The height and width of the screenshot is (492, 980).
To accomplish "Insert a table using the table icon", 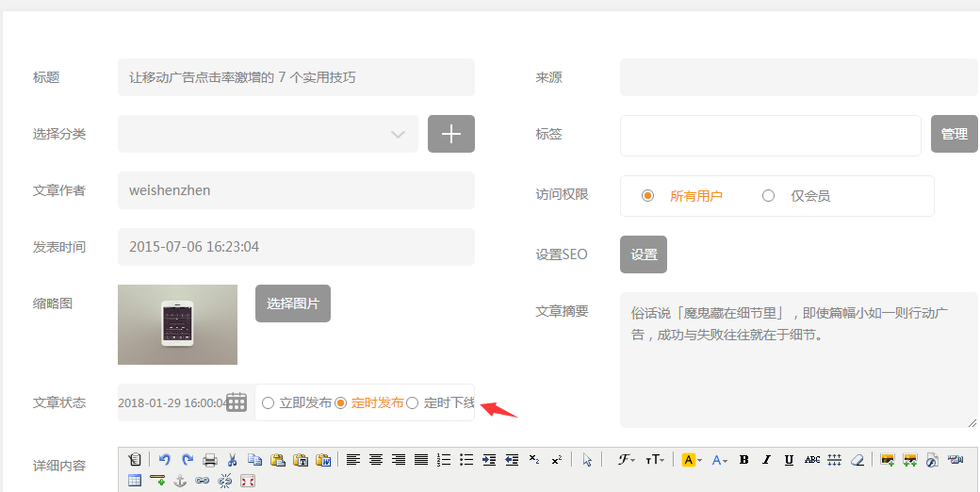I will click(x=135, y=481).
